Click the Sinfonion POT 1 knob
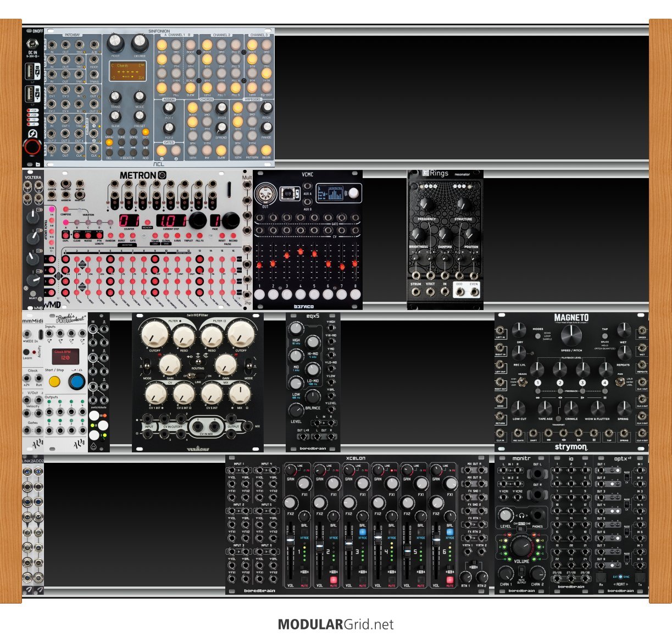The height and width of the screenshot is (636, 672). point(169,108)
